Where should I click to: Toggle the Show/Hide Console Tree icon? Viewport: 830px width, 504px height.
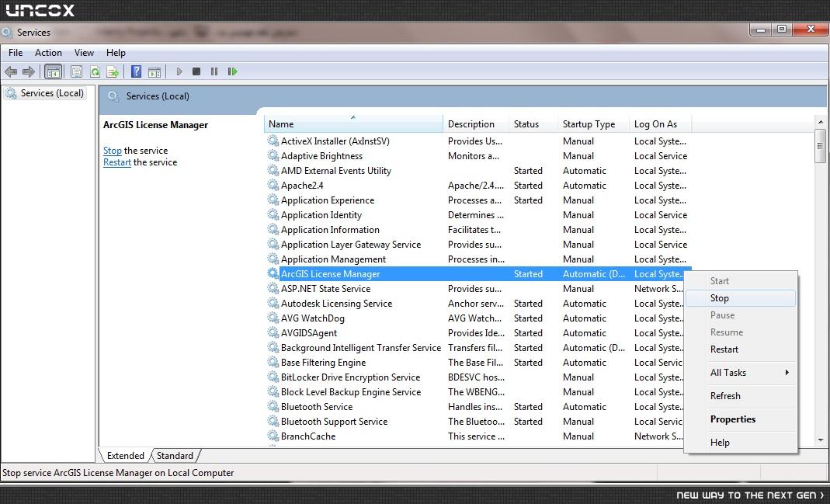click(x=53, y=71)
